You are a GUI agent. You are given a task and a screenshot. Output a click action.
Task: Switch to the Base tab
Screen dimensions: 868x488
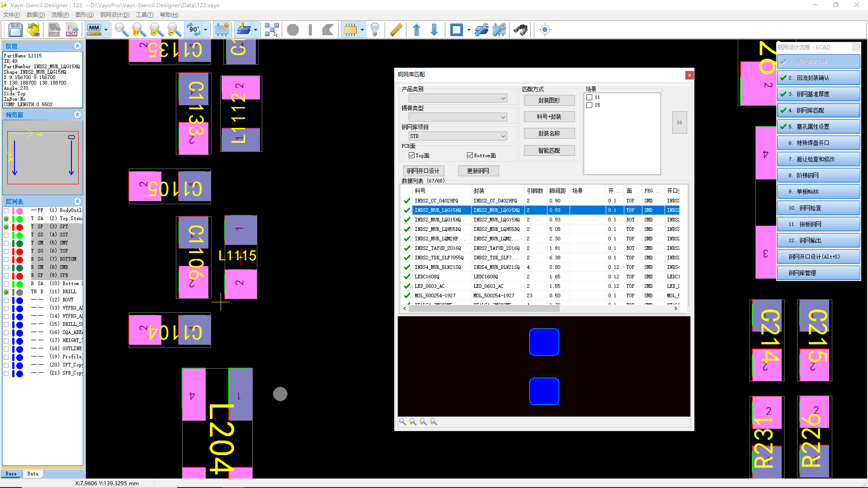tap(11, 474)
